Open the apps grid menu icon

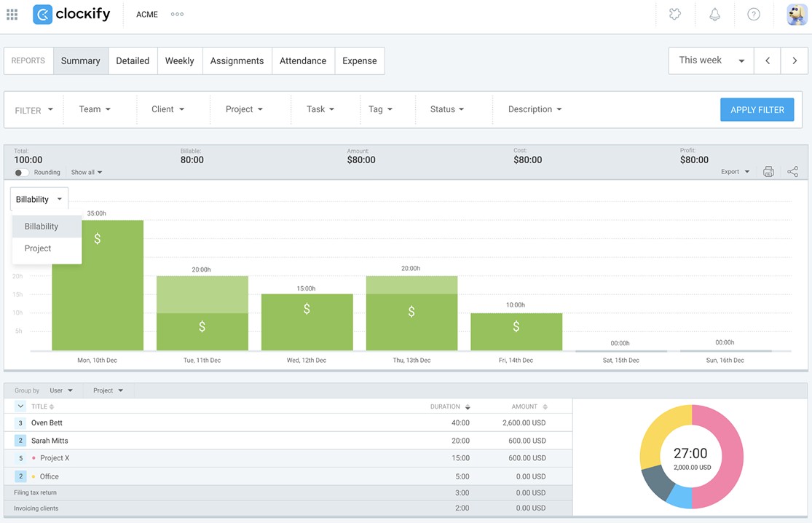pos(12,15)
